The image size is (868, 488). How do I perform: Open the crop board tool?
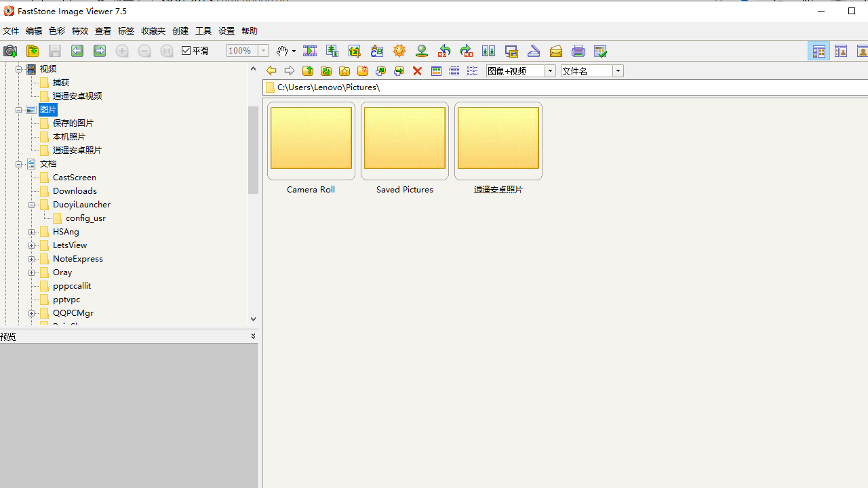[354, 51]
